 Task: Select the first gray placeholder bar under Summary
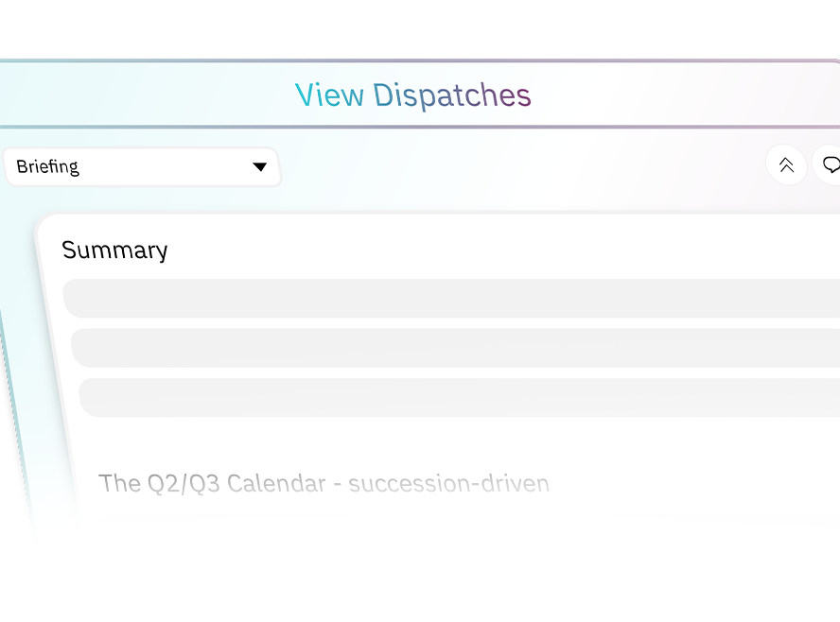coord(451,298)
